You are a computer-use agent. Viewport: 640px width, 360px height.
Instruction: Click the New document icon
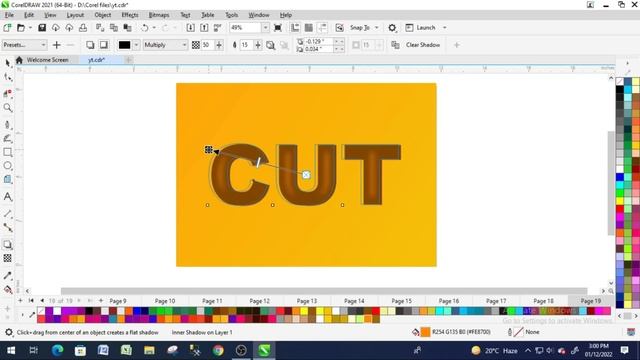[x=7, y=28]
